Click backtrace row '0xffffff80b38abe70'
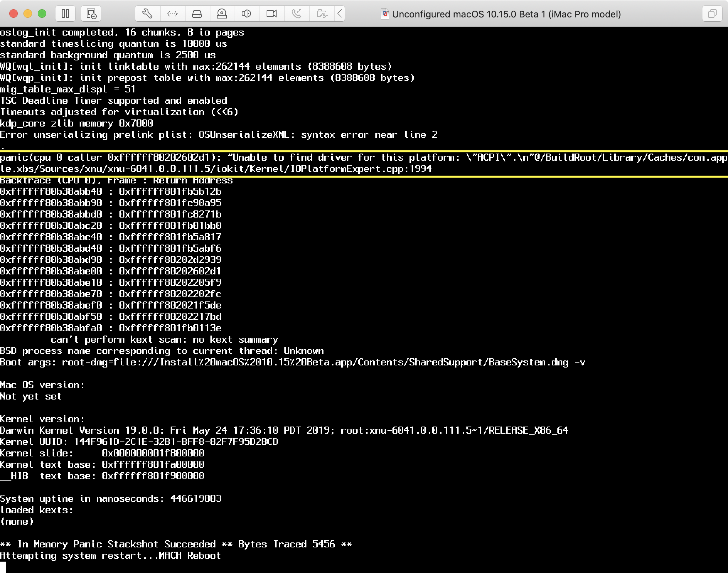Image resolution: width=728 pixels, height=573 pixels. (111, 294)
